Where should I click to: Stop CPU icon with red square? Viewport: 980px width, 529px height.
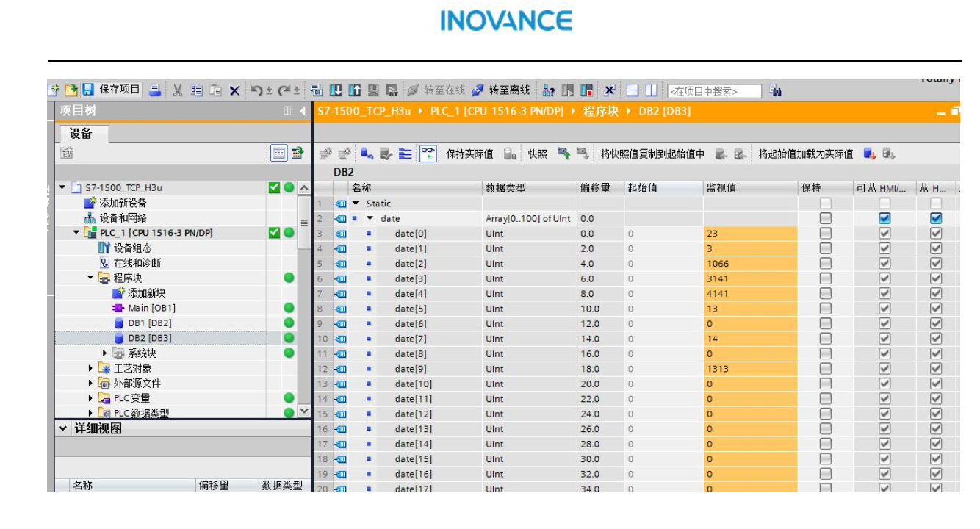click(x=587, y=90)
